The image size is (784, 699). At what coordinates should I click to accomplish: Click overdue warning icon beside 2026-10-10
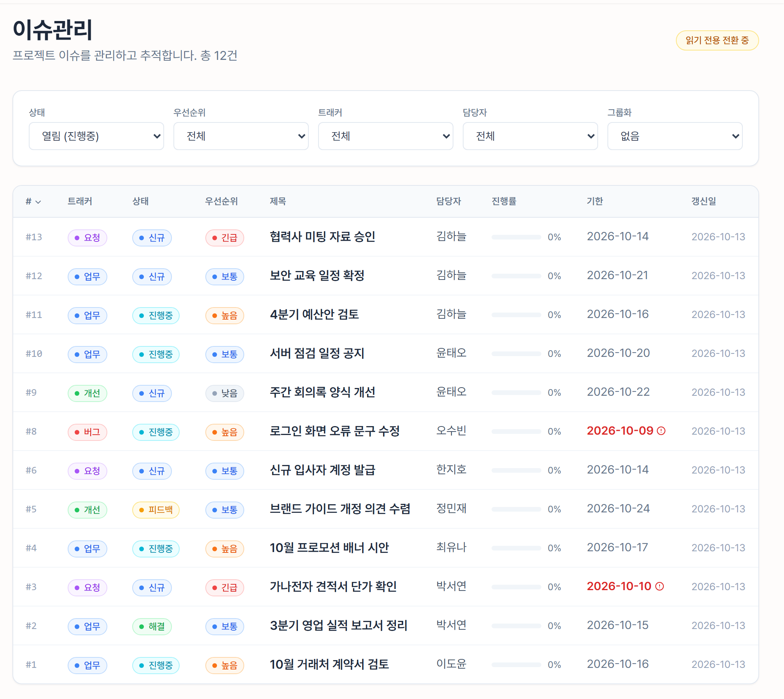point(660,586)
